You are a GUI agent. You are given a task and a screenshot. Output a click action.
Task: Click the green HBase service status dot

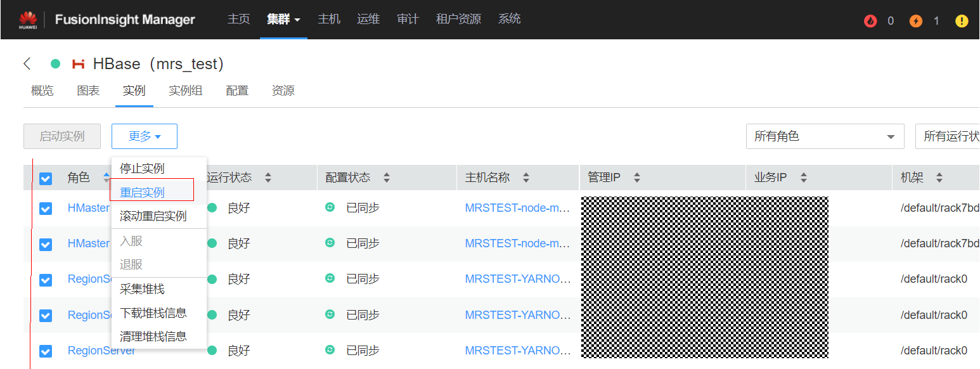(x=55, y=64)
